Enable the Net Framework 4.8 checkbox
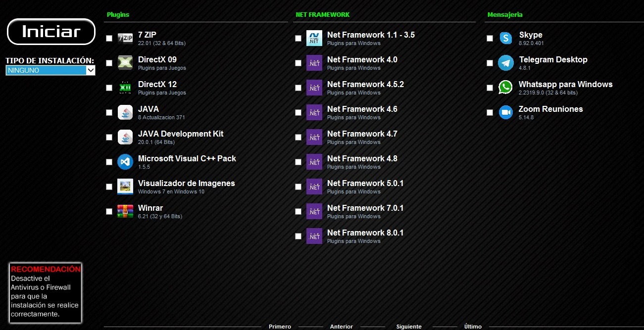The image size is (644, 330). (x=298, y=162)
